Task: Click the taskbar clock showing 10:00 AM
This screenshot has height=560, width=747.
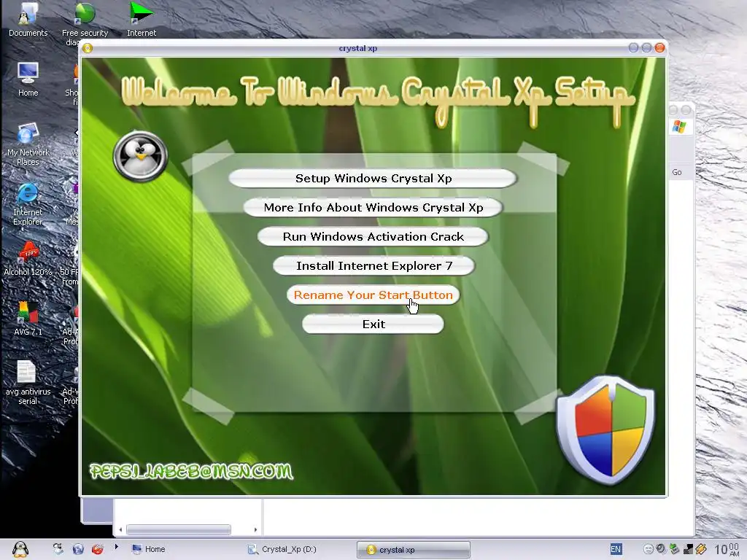Action: point(727,550)
